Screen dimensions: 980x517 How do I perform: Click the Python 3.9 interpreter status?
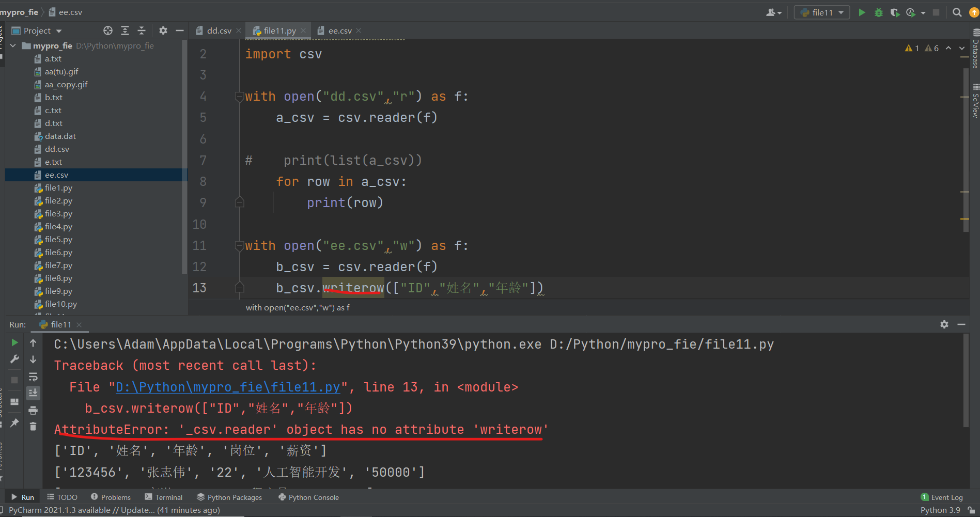coord(940,510)
